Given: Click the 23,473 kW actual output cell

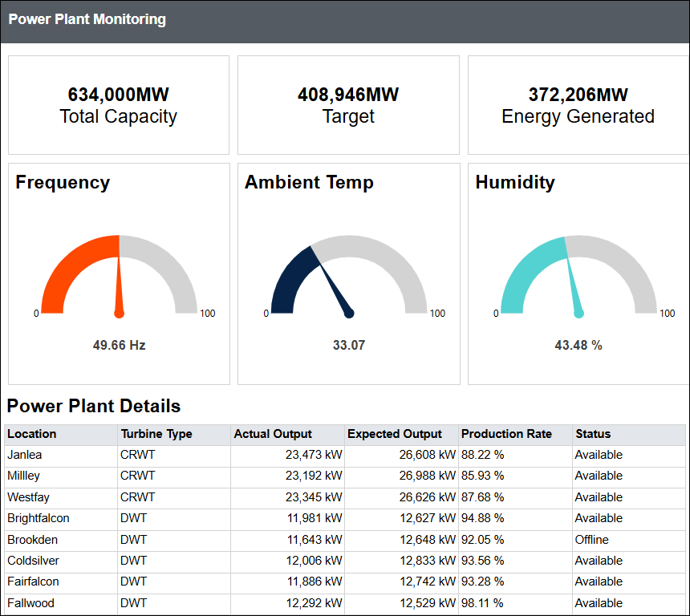Looking at the screenshot, I should (288, 455).
